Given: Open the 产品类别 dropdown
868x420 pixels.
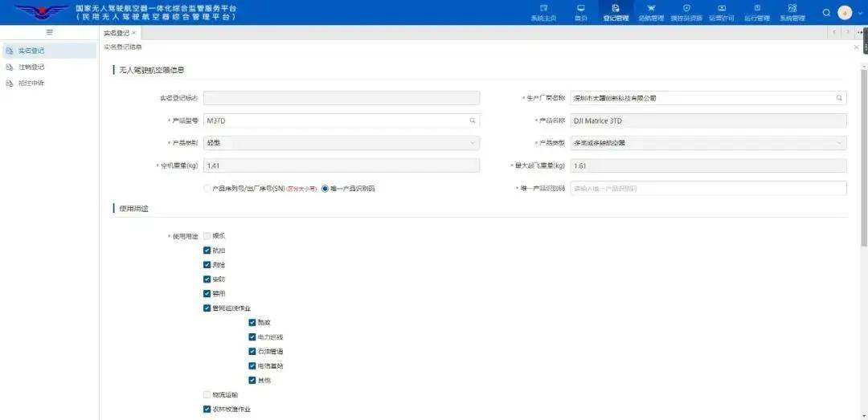Looking at the screenshot, I should 342,143.
